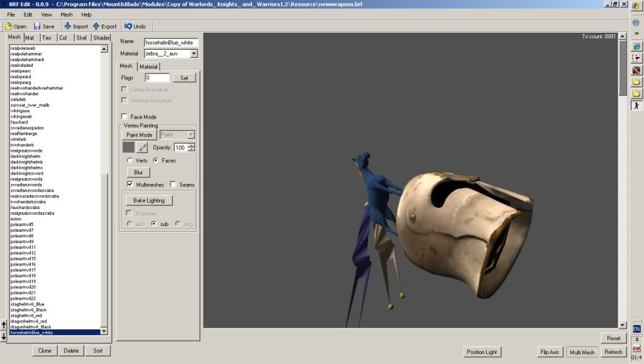Open the first yellow folder shortcut
Image resolution: width=644 pixels, height=364 pixels.
point(636,82)
